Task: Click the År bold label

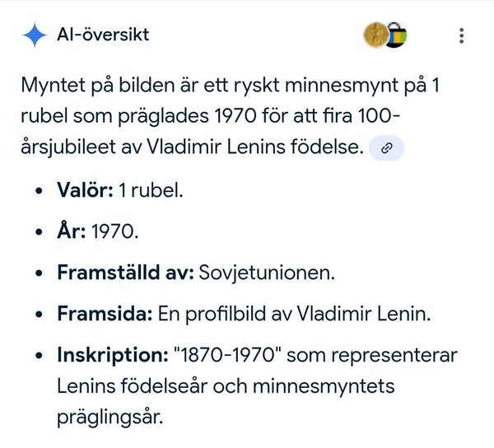Action: [70, 231]
